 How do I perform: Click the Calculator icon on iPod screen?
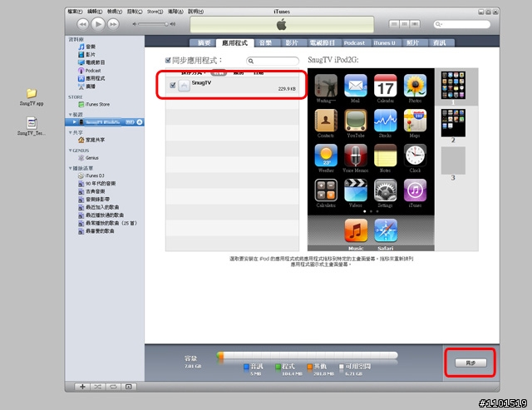[326, 190]
